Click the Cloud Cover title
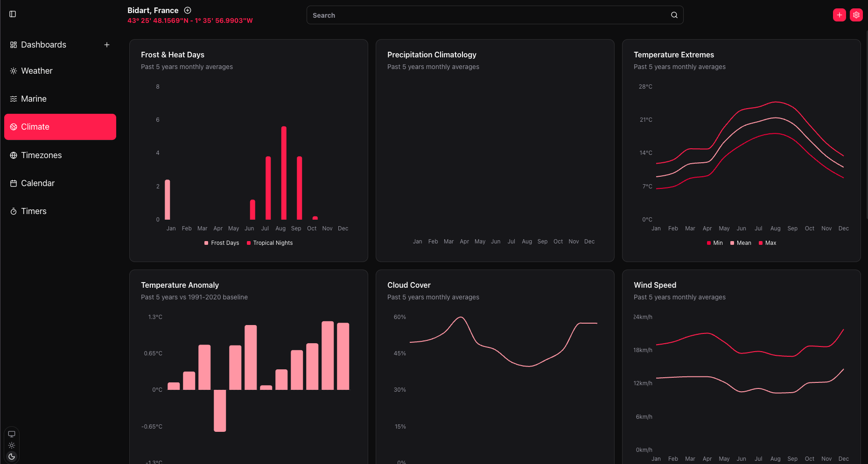 (409, 285)
